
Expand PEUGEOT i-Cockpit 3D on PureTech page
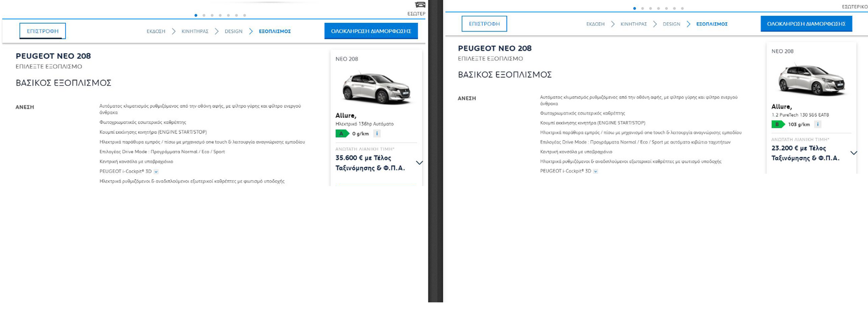[595, 171]
